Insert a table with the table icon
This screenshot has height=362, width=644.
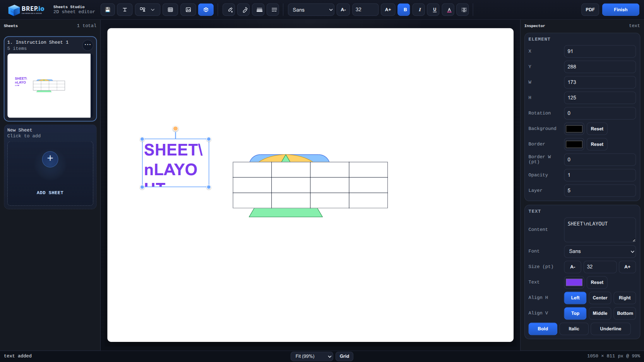tap(170, 10)
